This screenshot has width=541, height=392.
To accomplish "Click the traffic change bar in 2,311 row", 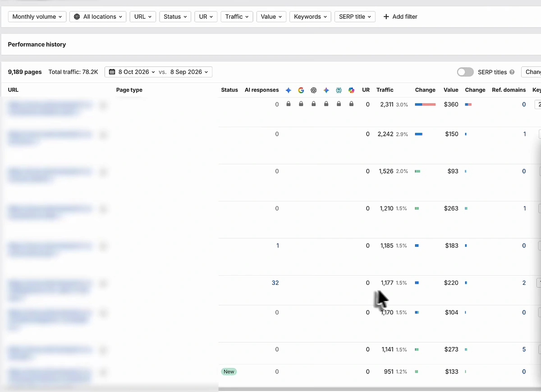I will (x=425, y=105).
